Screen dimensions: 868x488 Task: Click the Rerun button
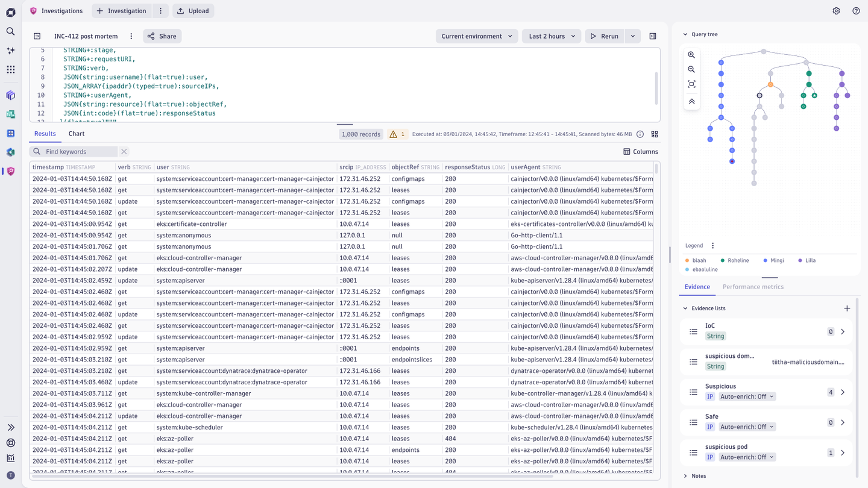(x=605, y=36)
